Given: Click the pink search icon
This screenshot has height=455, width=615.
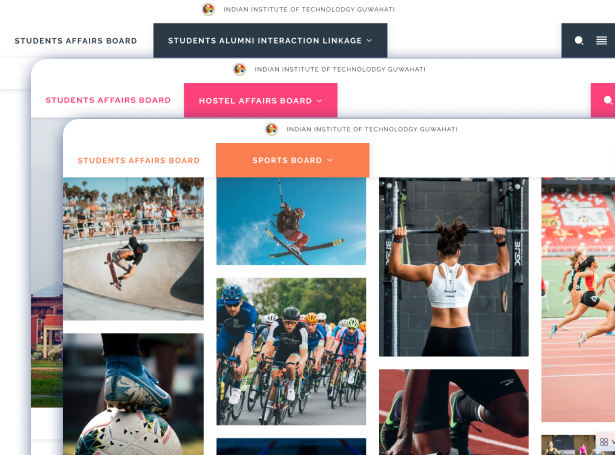Looking at the screenshot, I should 608,100.
